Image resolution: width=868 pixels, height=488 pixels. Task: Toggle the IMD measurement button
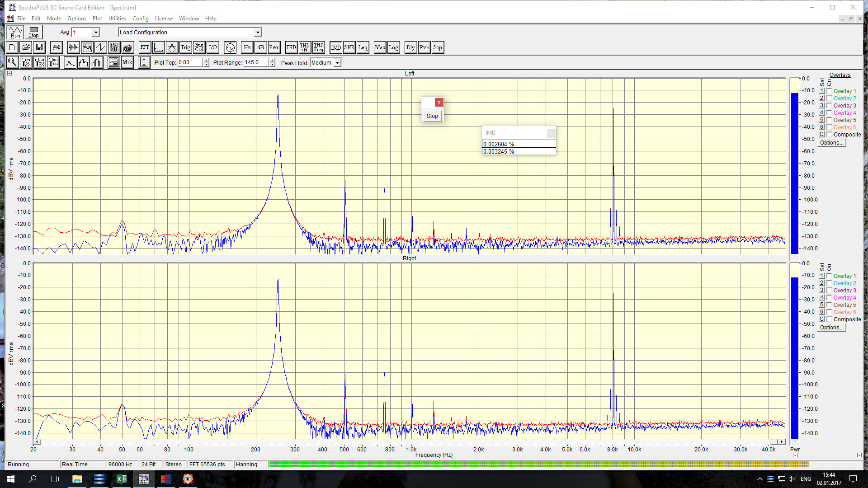point(336,47)
